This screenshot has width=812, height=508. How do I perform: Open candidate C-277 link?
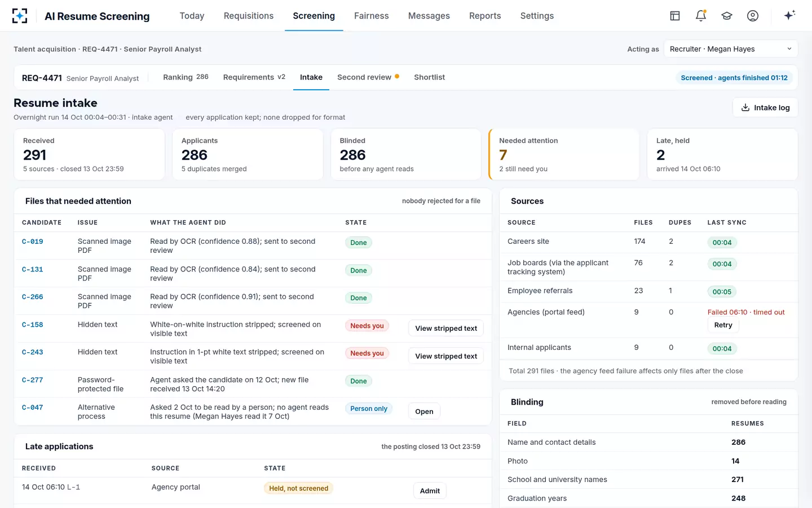(x=33, y=380)
